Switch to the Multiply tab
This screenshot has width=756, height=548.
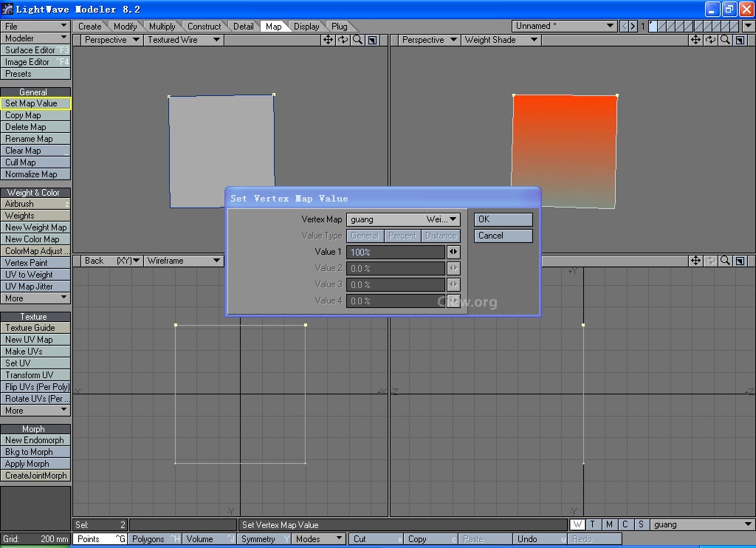point(162,27)
